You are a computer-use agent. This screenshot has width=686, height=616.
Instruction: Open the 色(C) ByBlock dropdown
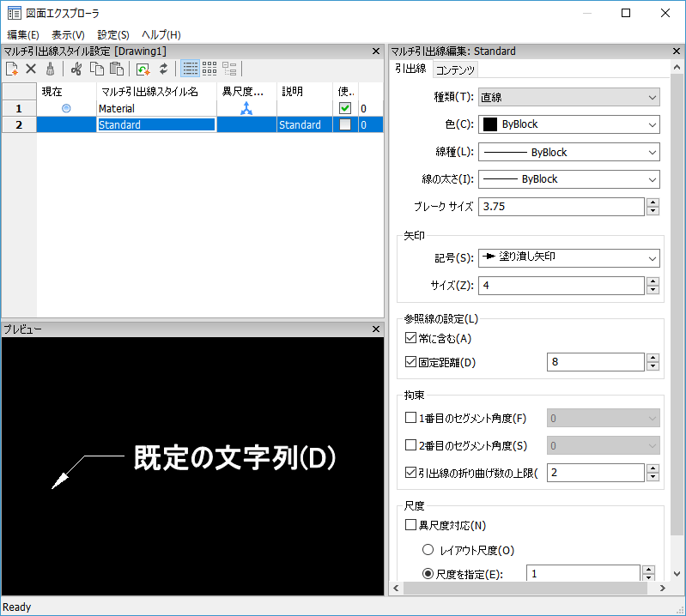coord(568,124)
